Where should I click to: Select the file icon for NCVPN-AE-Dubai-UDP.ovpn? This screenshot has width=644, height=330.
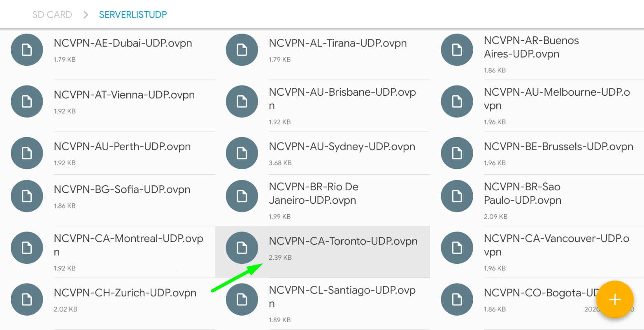27,50
